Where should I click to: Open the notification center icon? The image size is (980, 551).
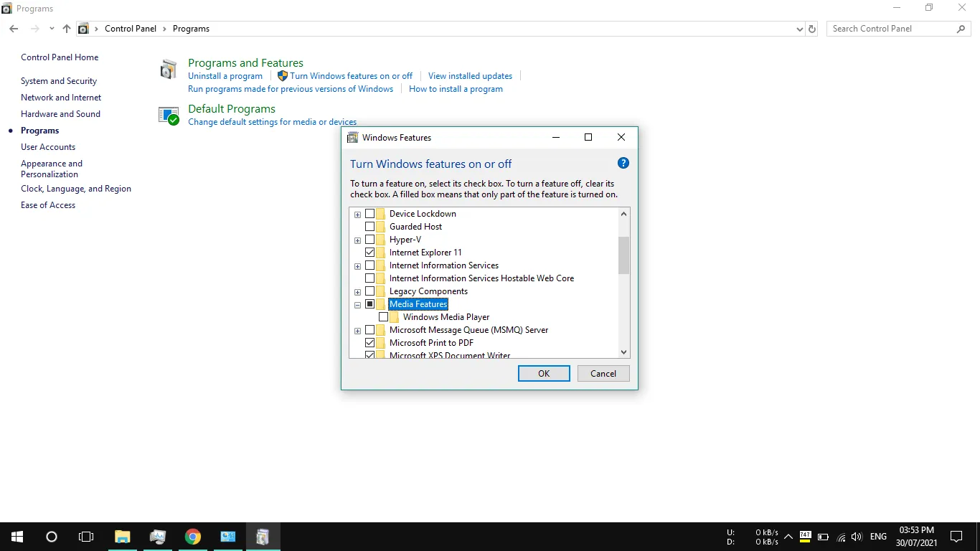point(956,537)
